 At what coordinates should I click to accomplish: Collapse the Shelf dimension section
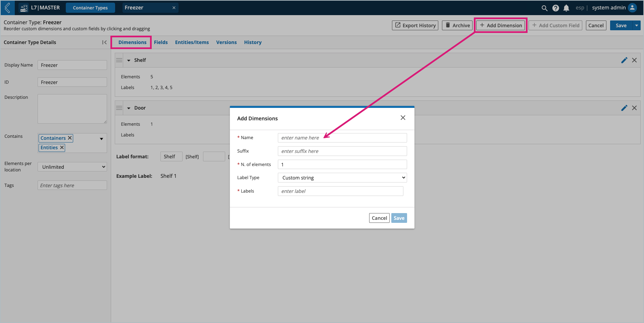pyautogui.click(x=129, y=60)
